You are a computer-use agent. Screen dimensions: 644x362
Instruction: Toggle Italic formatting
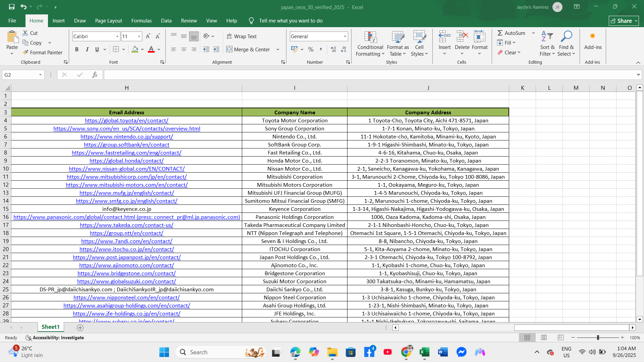tap(87, 49)
